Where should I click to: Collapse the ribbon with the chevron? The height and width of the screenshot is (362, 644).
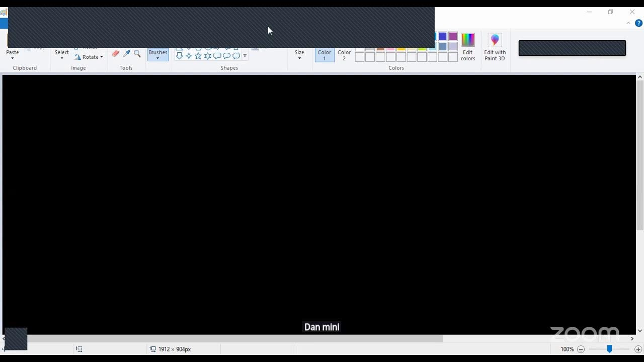(x=628, y=23)
